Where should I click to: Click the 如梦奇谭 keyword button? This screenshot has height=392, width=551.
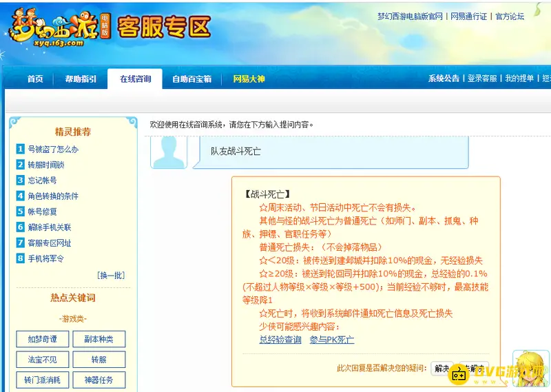pyautogui.click(x=43, y=339)
